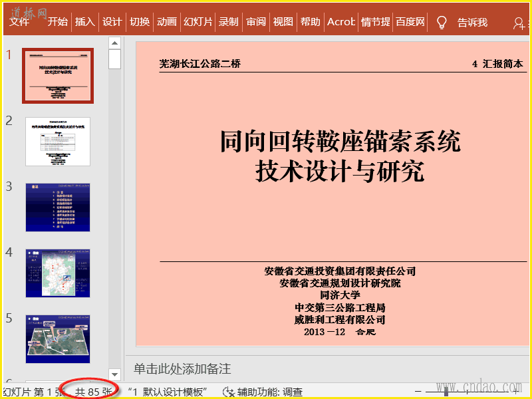Open the 情节提要 tab

coord(375,22)
